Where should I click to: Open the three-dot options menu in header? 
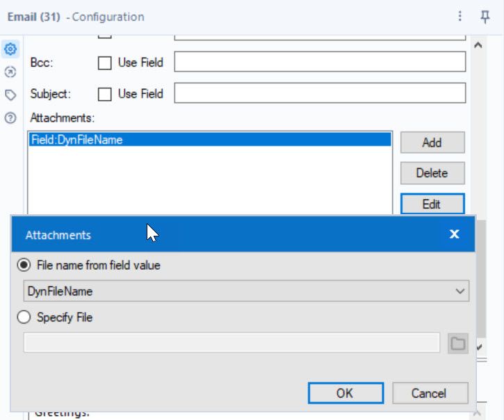click(460, 16)
